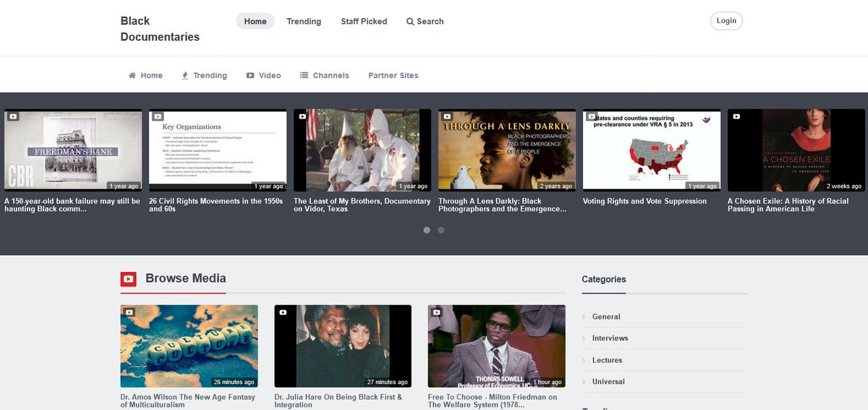
Task: Open the Thomas Sowell video thumbnail
Action: (497, 346)
